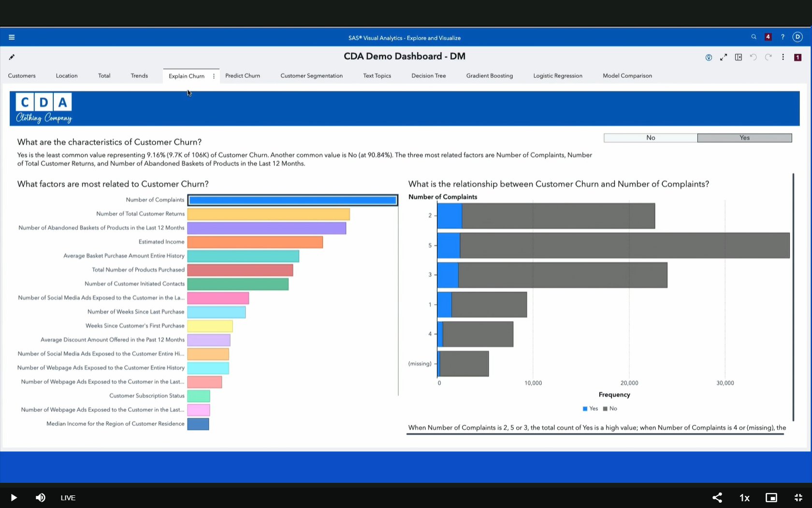This screenshot has height=508, width=812.
Task: Click the Yes legend entry
Action: point(590,409)
